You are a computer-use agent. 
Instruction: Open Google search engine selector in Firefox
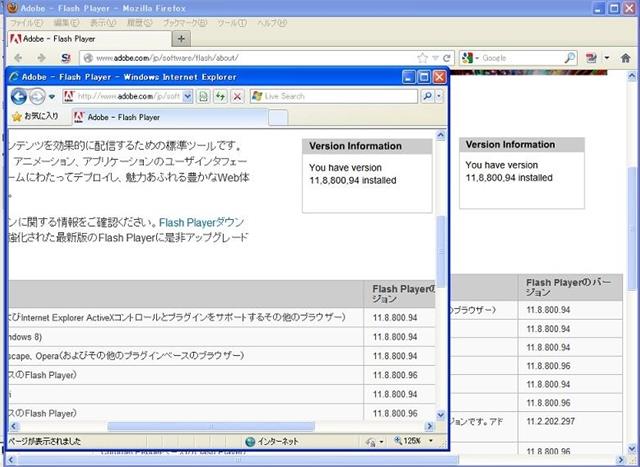[x=469, y=58]
